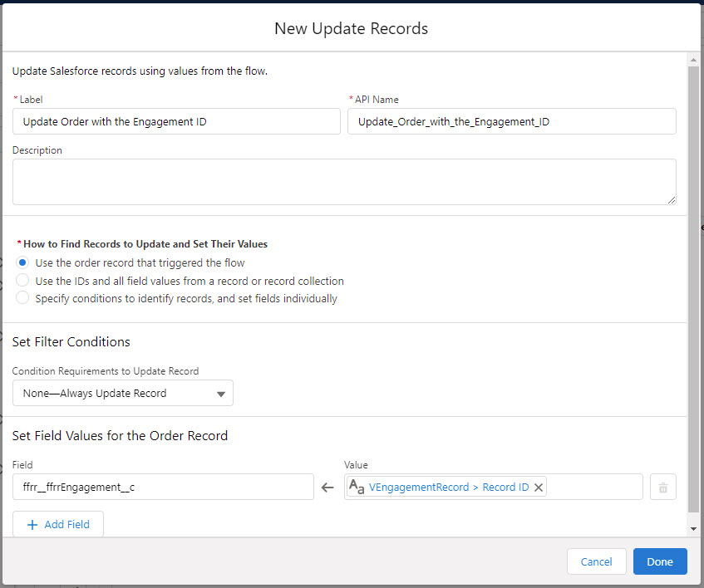The image size is (704, 588).
Task: Click the scrollbar down arrow in the dialog
Action: tap(693, 528)
